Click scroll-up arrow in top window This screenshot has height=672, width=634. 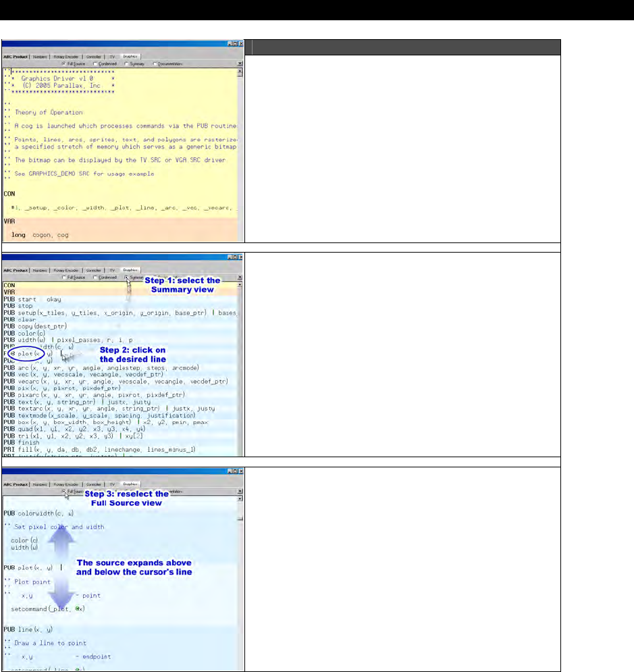pos(240,71)
